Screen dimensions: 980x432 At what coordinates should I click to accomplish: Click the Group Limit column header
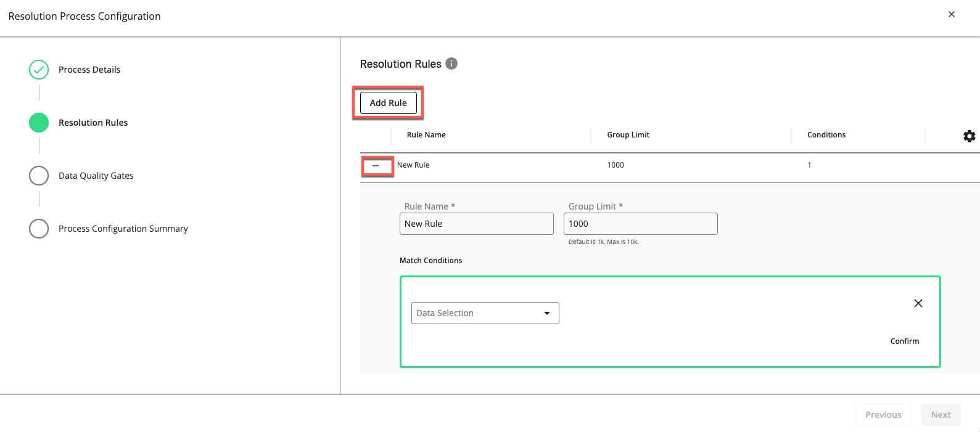pos(628,135)
